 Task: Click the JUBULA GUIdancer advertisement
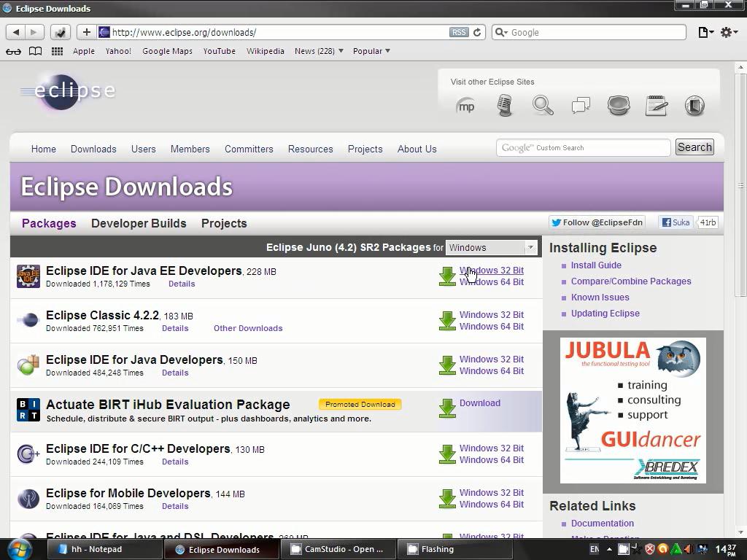632,411
